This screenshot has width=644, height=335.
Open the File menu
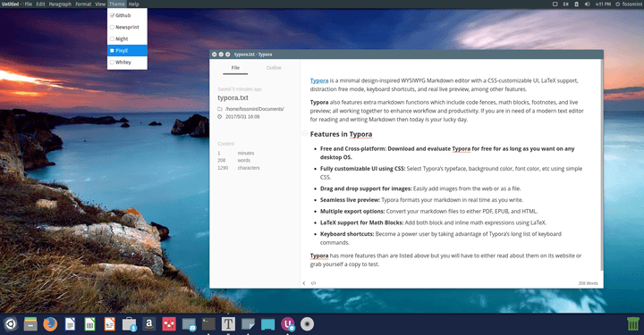(29, 4)
